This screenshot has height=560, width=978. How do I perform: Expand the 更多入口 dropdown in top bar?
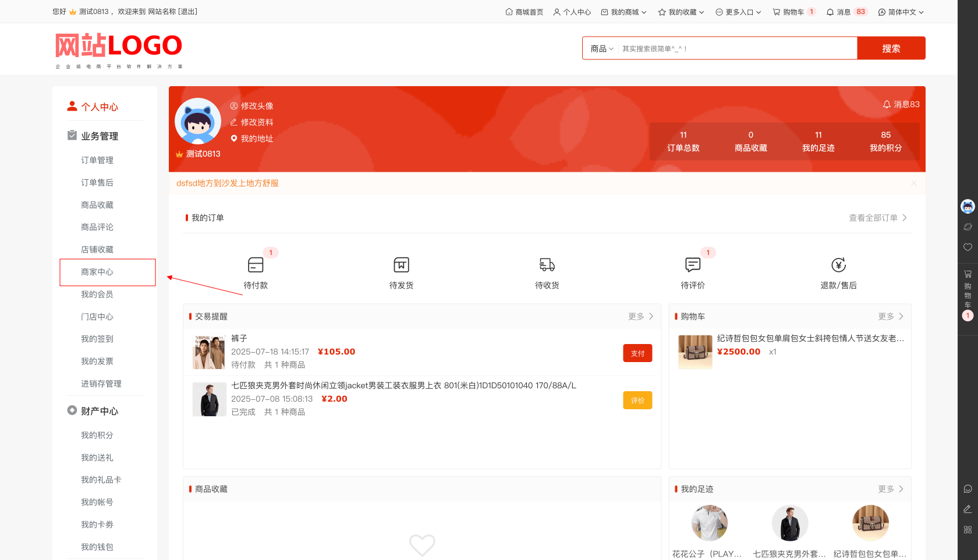pos(738,12)
